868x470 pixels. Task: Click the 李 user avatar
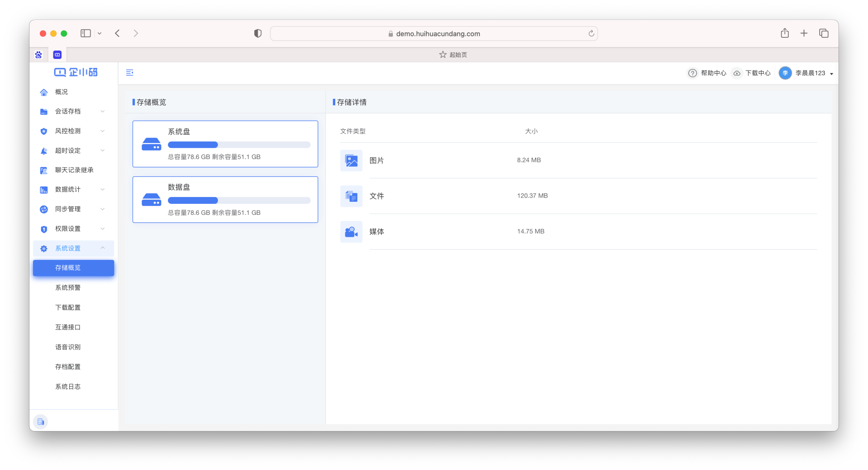click(785, 73)
